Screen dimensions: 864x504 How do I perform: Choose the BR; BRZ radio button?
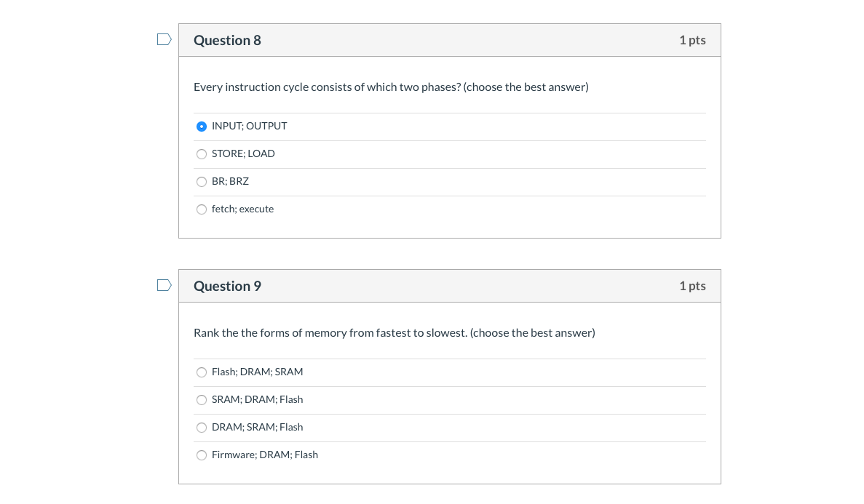click(202, 182)
